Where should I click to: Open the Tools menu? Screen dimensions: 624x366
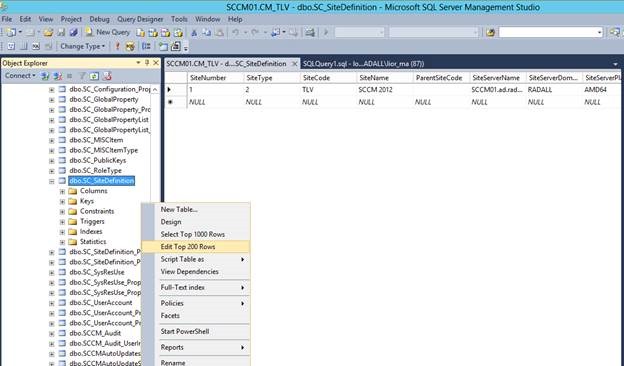click(x=179, y=19)
